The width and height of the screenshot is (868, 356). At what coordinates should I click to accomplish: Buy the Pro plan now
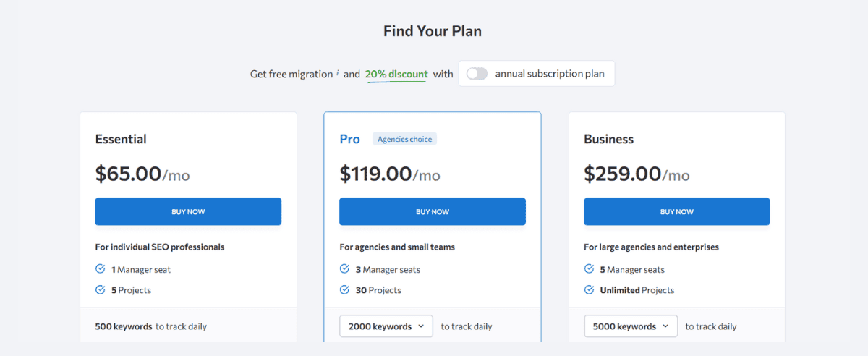click(433, 211)
